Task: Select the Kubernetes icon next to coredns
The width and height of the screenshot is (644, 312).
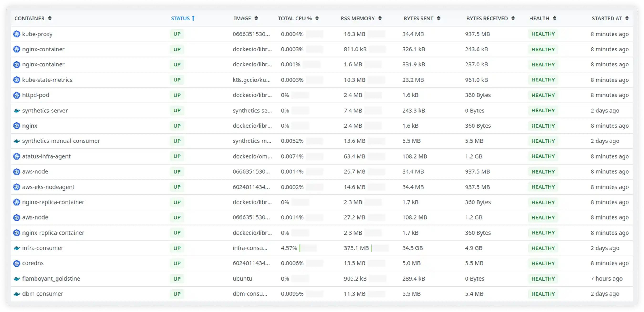Action: click(16, 263)
